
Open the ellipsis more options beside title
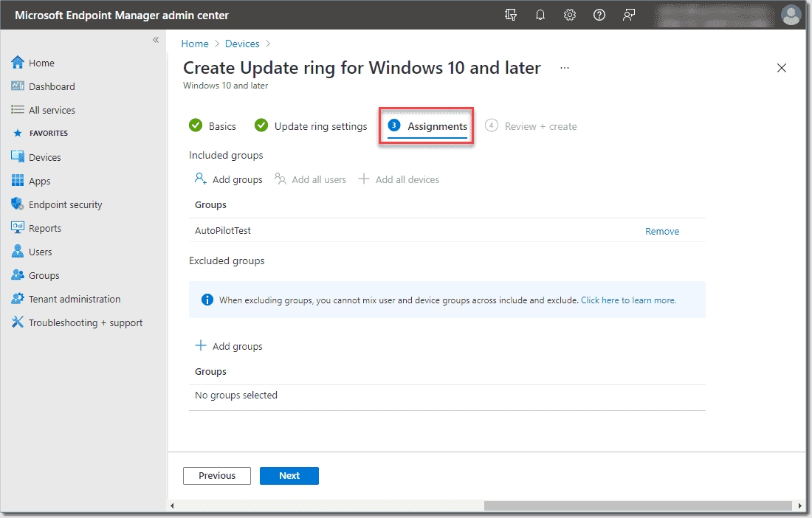(x=565, y=68)
